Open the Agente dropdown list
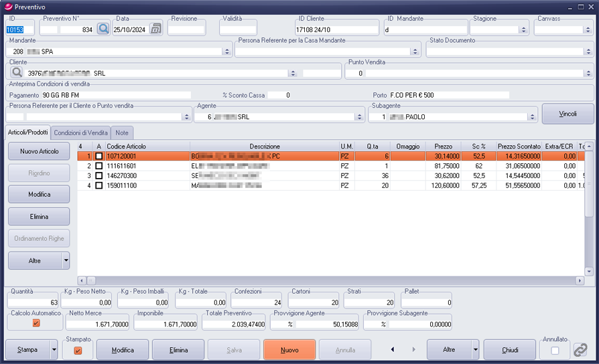This screenshot has width=599, height=364. click(360, 116)
